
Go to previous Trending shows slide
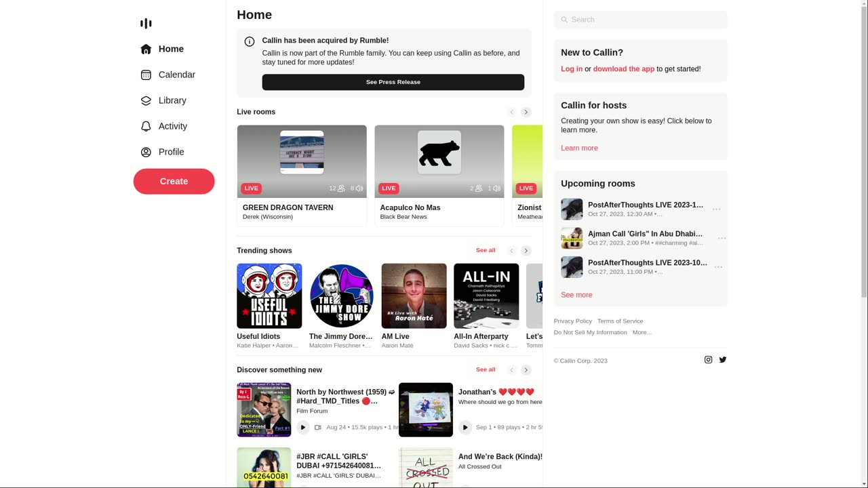(x=512, y=251)
